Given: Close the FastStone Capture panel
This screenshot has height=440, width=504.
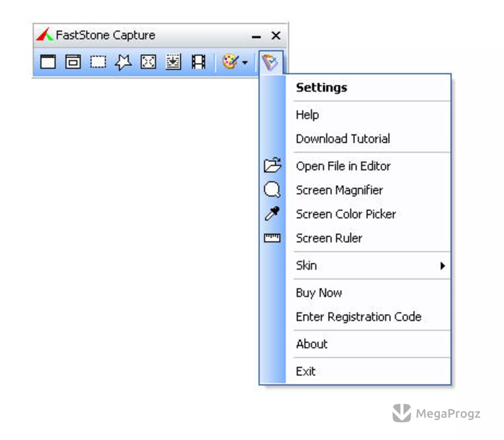Looking at the screenshot, I should coord(276,35).
